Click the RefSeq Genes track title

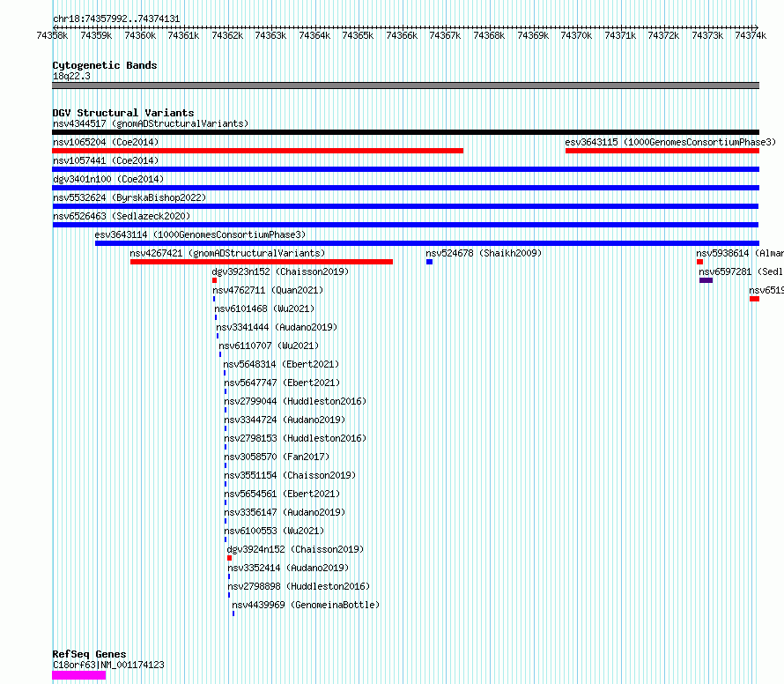(89, 654)
